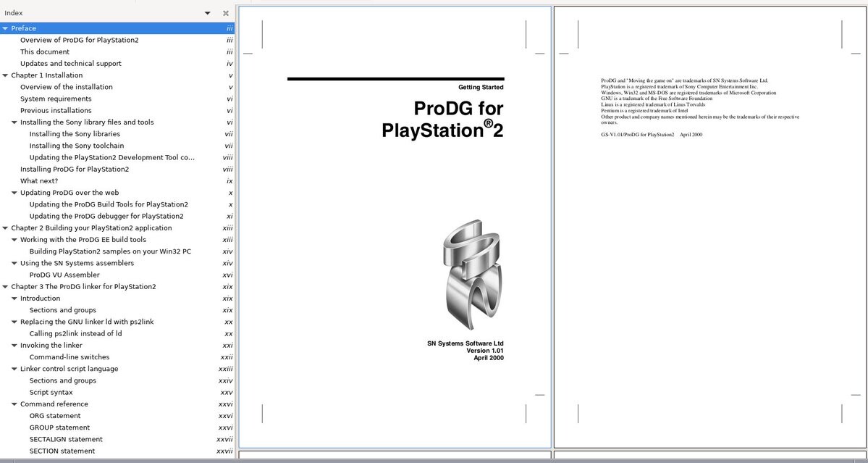Click the trademarks notice page

[711, 227]
